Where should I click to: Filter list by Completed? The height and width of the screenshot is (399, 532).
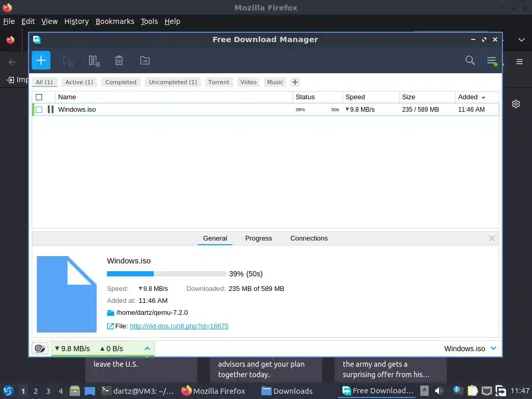point(121,82)
